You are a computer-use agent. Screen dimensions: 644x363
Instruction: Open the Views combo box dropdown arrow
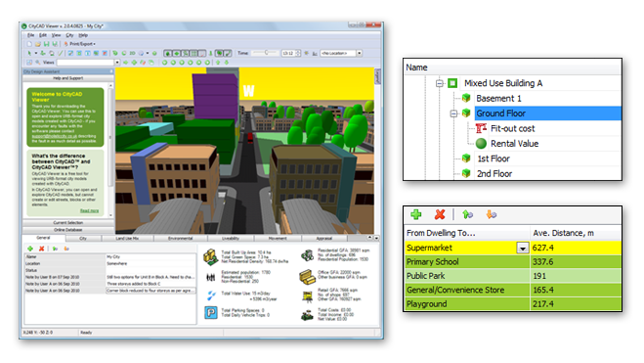(x=117, y=63)
